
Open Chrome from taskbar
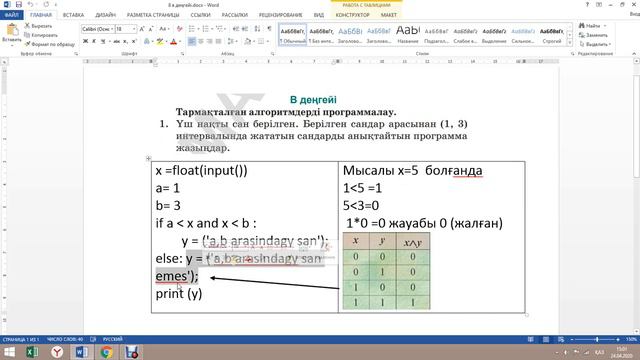coord(107,352)
